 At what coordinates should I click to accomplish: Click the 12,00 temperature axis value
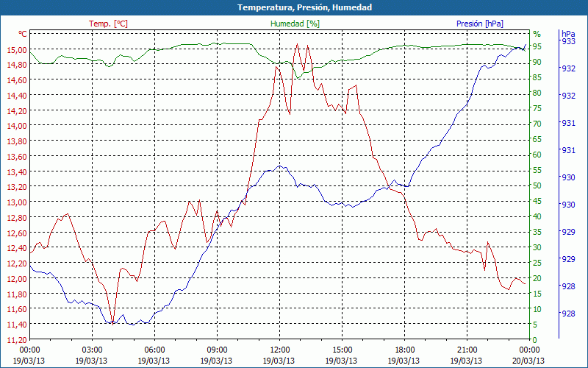[x=17, y=279]
